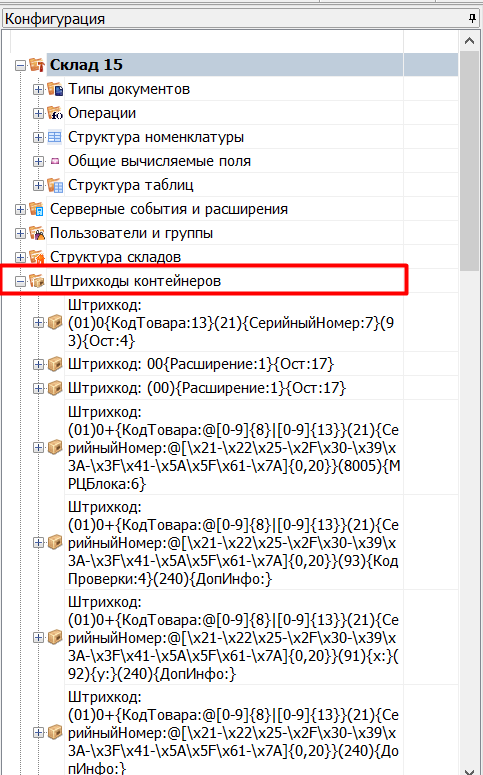Viewport: 483px width, 775px height.
Task: Click the Серверные события и расширения icon
Action: [x=37, y=209]
